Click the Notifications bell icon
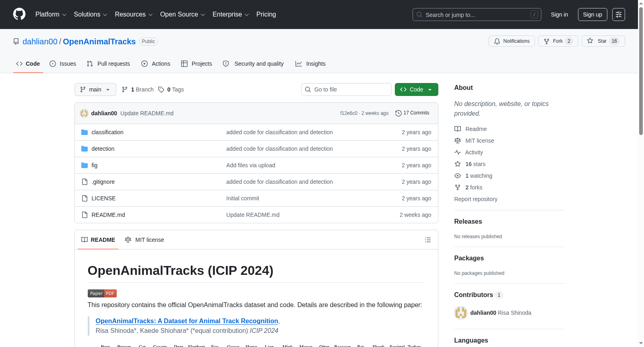 (497, 41)
